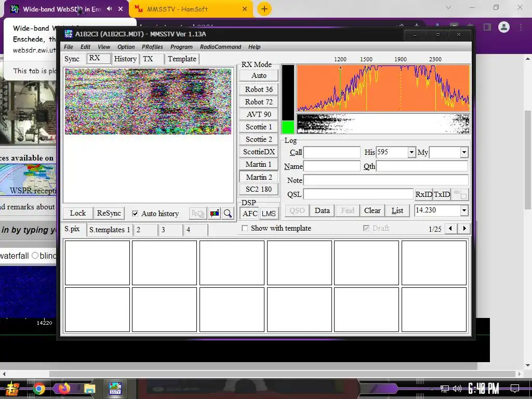532x399 pixels.
Task: Click the Call input field
Action: (x=332, y=152)
